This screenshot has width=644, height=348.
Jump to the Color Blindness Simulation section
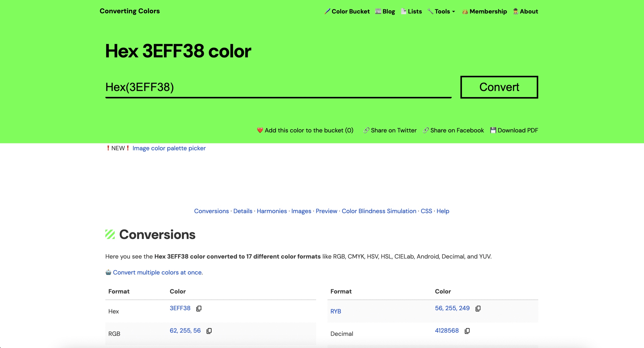(379, 211)
